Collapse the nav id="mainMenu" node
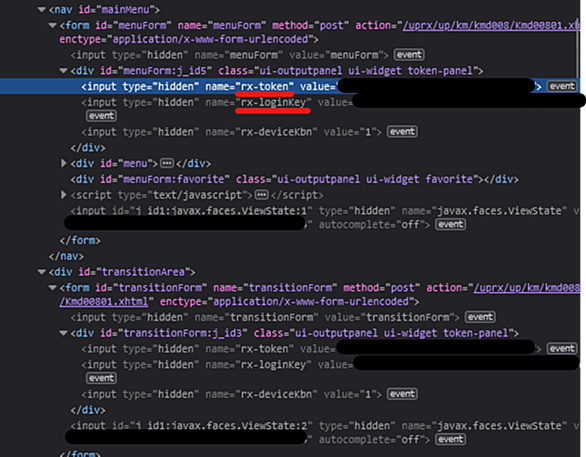Image resolution: width=586 pixels, height=457 pixels. tap(41, 10)
